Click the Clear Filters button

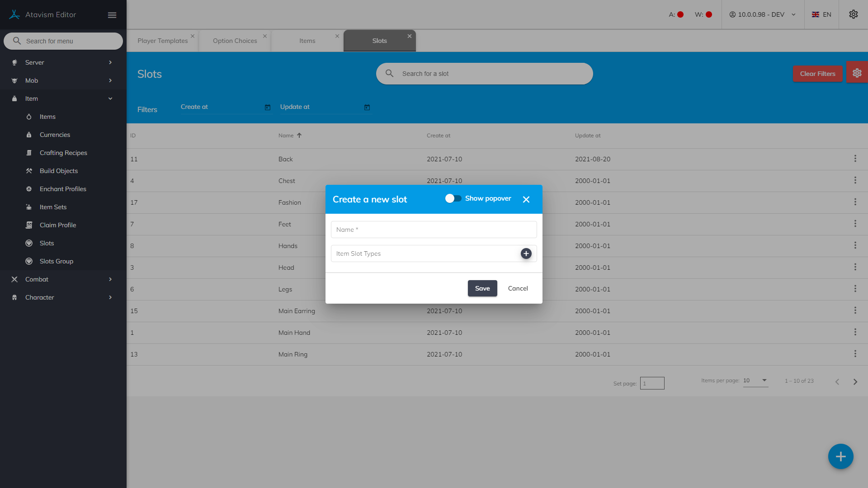coord(817,74)
